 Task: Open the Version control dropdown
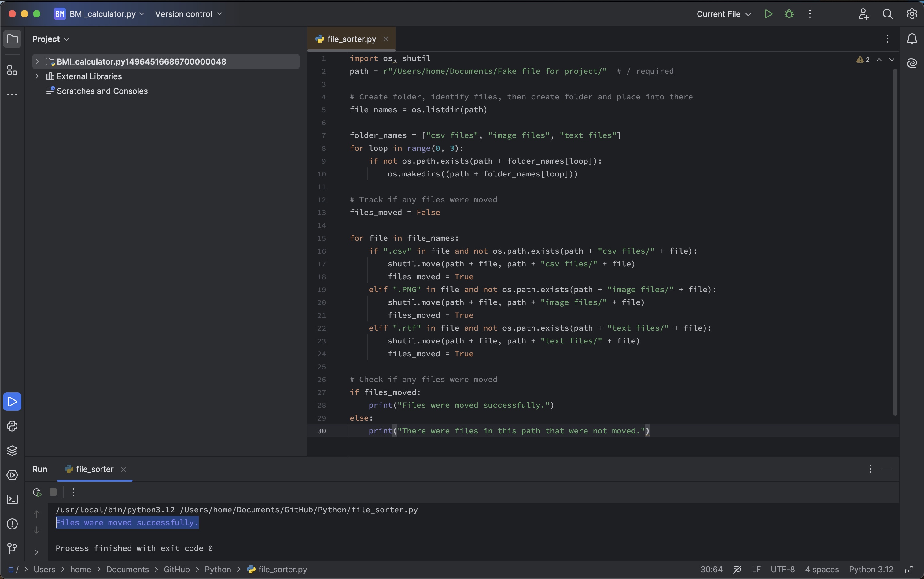189,14
